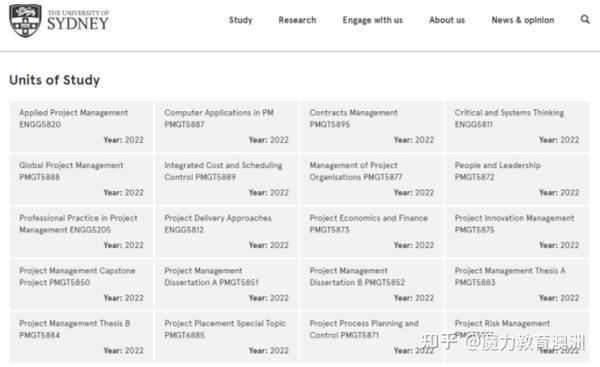The height and width of the screenshot is (367, 600).
Task: Open the Engage with us menu
Action: 373,20
